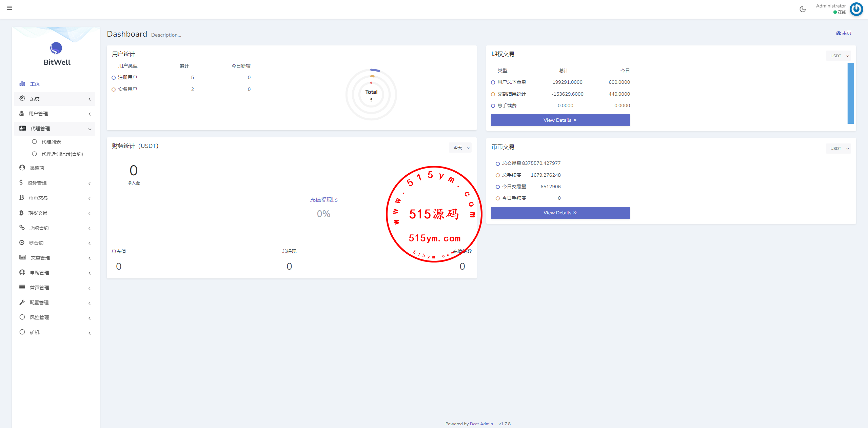
Task: Open the 渠道商 menu item
Action: click(x=37, y=168)
